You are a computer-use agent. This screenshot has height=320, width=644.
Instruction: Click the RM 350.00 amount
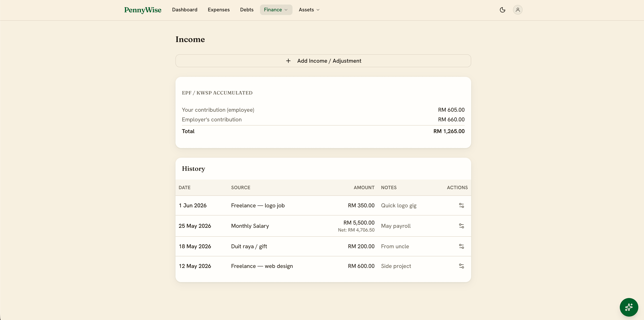tap(361, 205)
